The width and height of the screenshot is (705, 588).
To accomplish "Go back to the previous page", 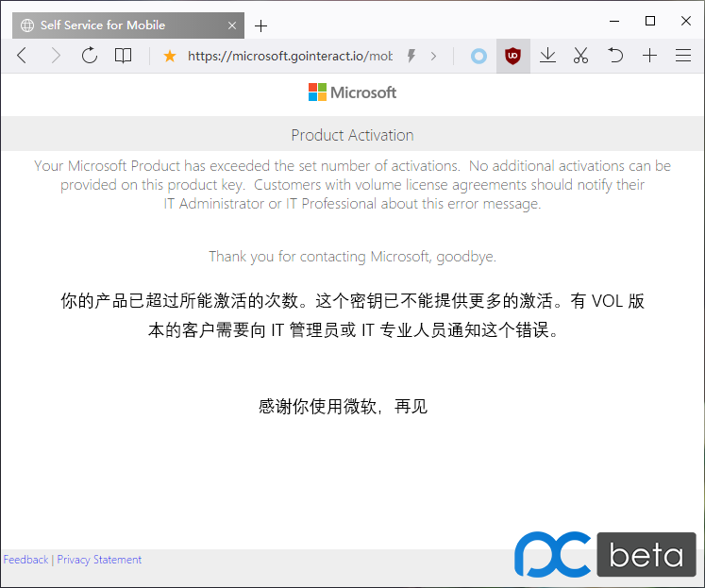I will [22, 56].
